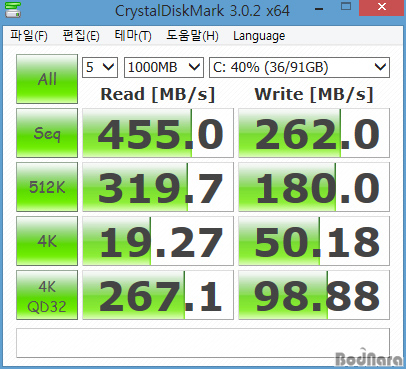This screenshot has height=369, width=406.
Task: Select the 4K QD32 read result 267.1
Action: point(158,295)
